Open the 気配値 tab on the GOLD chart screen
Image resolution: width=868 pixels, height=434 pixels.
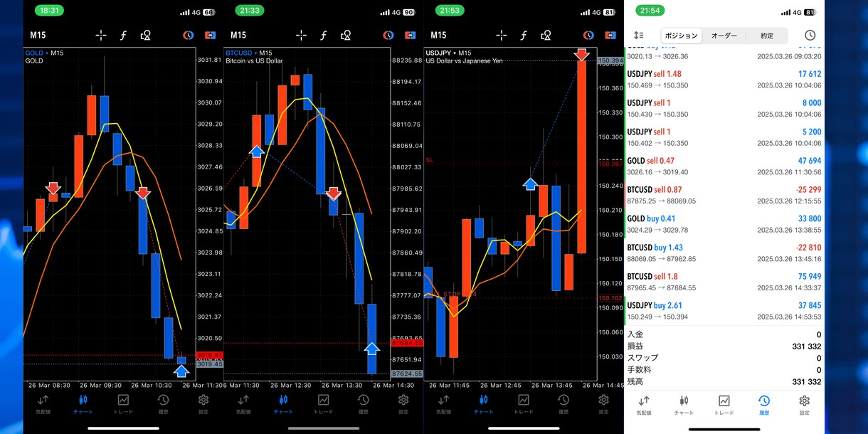43,404
